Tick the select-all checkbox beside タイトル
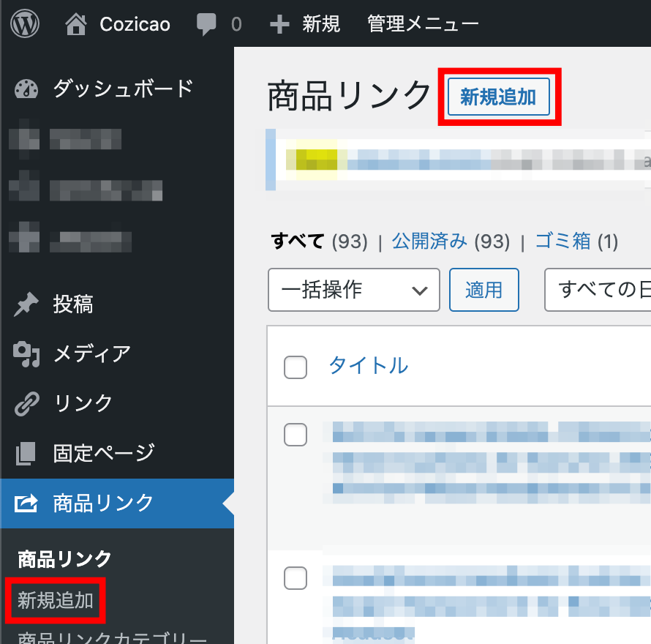 click(x=296, y=367)
